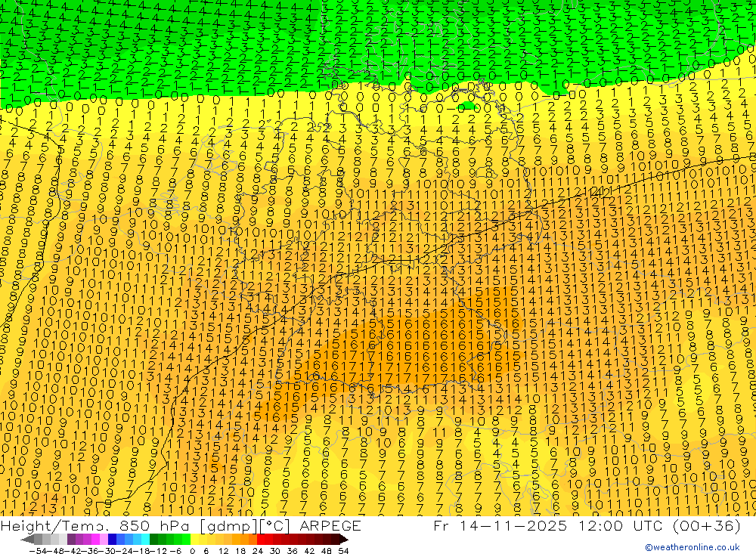
Task: Pick the cyan legend swatch near -18
Action: pyautogui.click(x=145, y=539)
